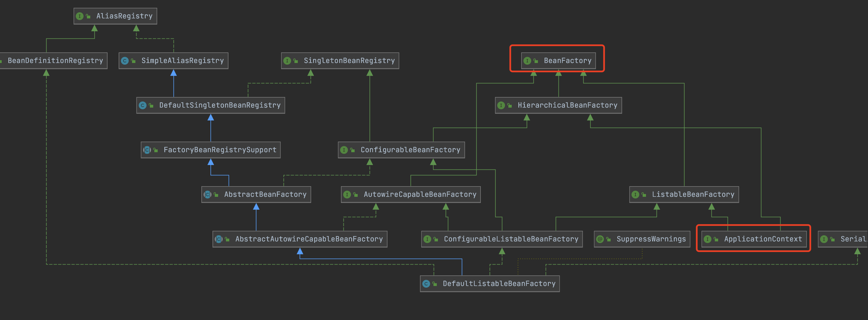Select the HierarchicalBeanFactory node
The width and height of the screenshot is (868, 320).
(x=567, y=105)
